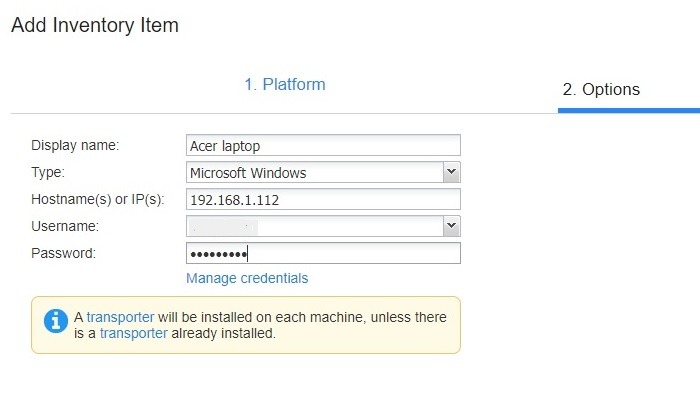
Task: Click the 'Username:' label
Action: (x=65, y=226)
